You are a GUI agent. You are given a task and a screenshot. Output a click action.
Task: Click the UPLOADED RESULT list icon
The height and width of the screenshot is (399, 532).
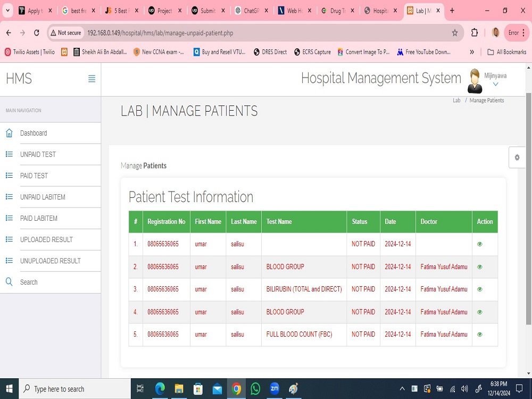coord(9,239)
